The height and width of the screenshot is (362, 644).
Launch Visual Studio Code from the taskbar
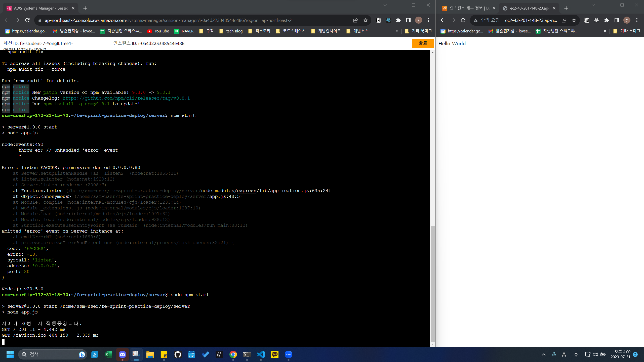click(261, 354)
